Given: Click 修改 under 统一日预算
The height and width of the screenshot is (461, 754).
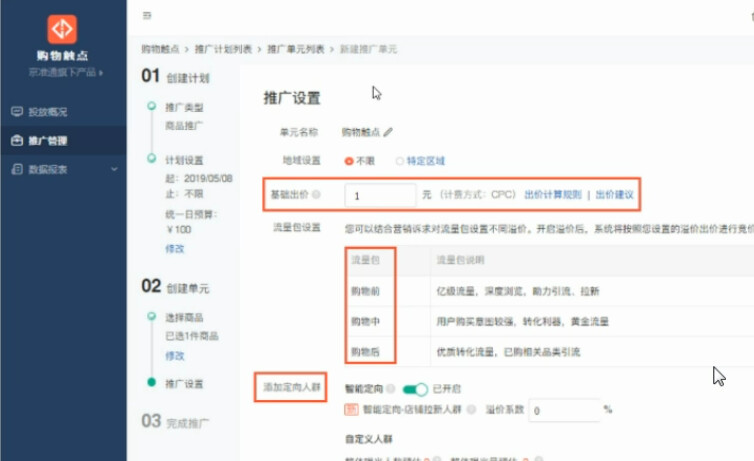Looking at the screenshot, I should click(175, 249).
